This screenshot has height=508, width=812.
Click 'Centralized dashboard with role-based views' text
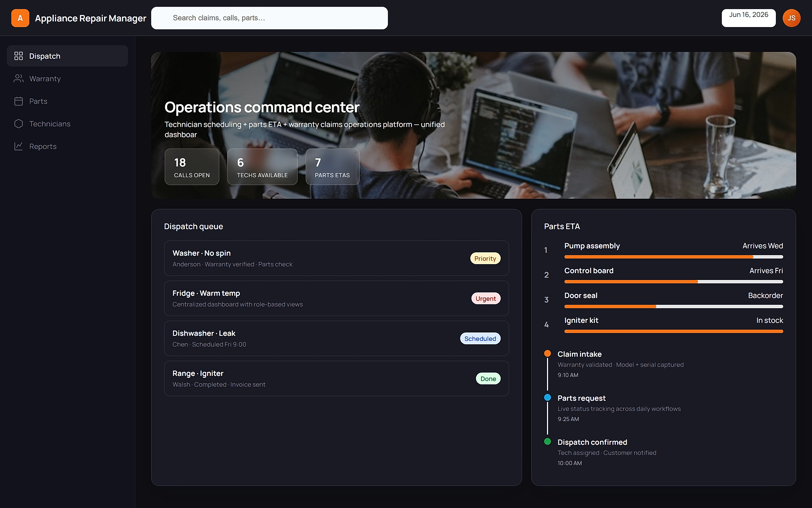click(237, 304)
